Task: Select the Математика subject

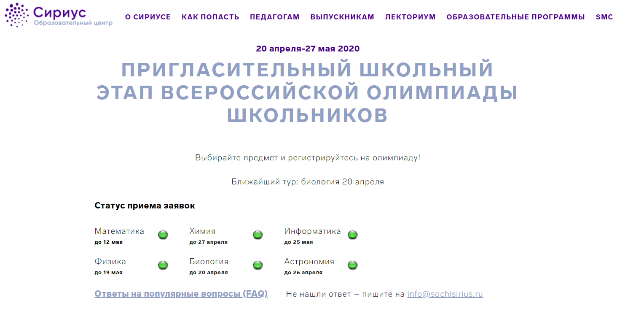Action: click(x=119, y=231)
